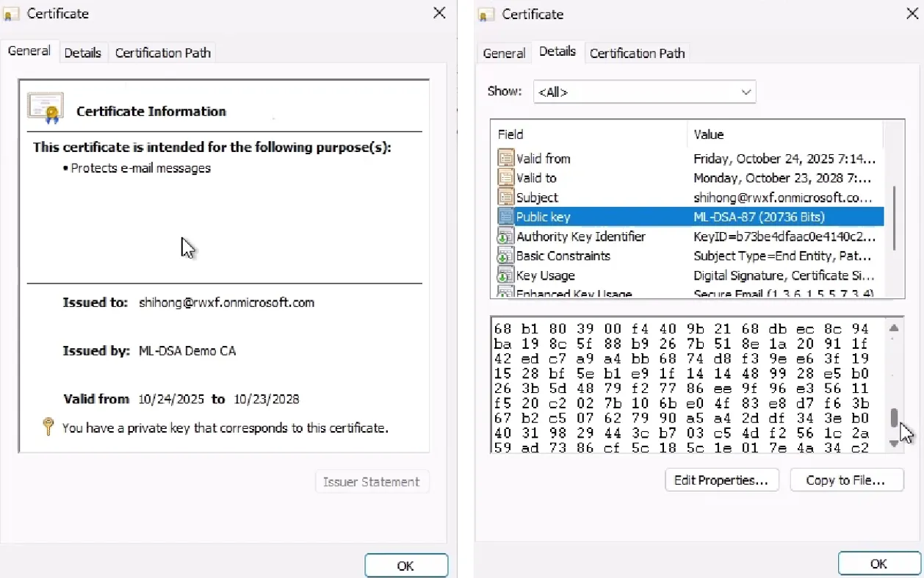Select the General tab on the right dialog
The width and height of the screenshot is (924, 578).
pyautogui.click(x=504, y=53)
